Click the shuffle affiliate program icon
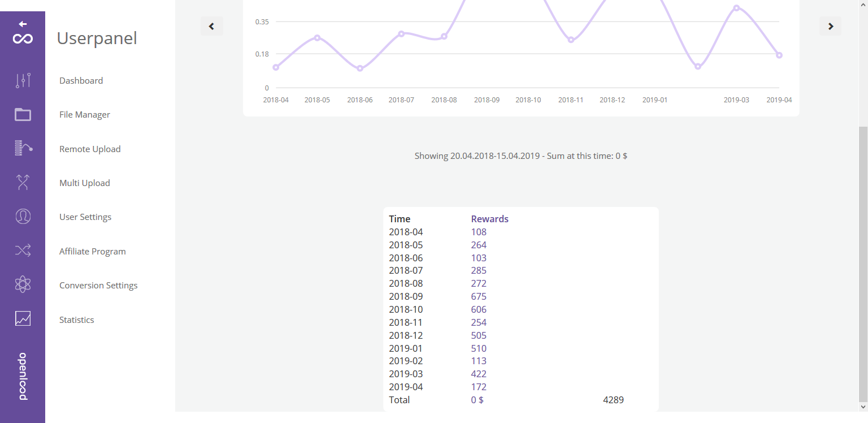Image resolution: width=868 pixels, height=423 pixels. tap(23, 251)
